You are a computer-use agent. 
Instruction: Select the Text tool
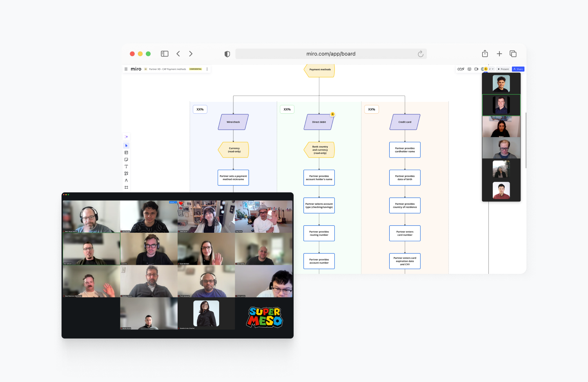click(x=126, y=165)
